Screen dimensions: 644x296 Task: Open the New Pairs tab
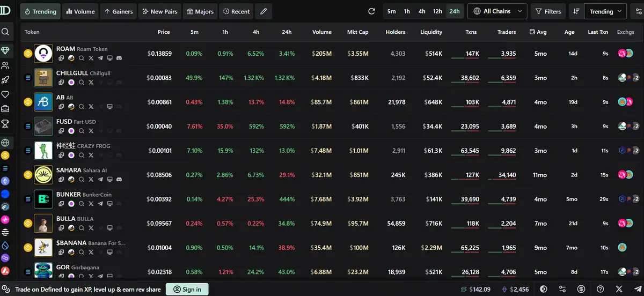[159, 11]
